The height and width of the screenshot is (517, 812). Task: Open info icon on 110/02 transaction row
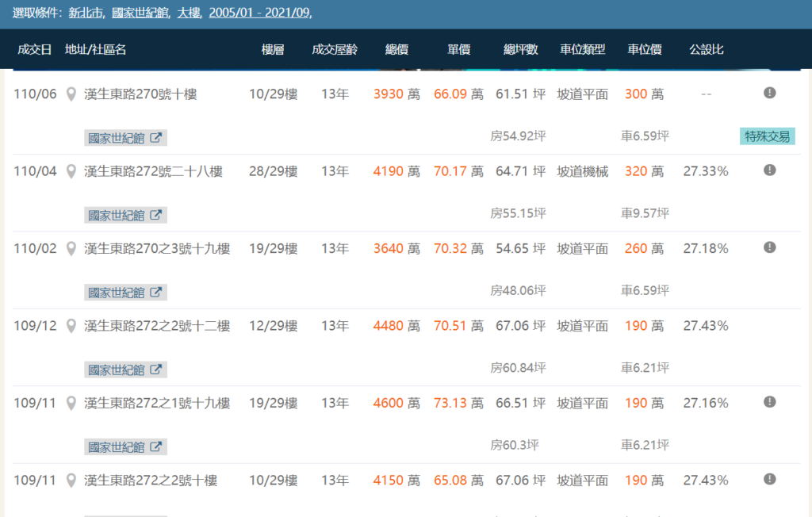(x=769, y=247)
